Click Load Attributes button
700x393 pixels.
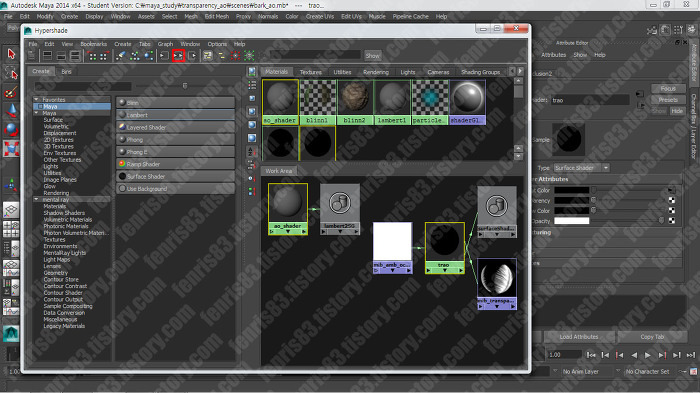tap(579, 337)
